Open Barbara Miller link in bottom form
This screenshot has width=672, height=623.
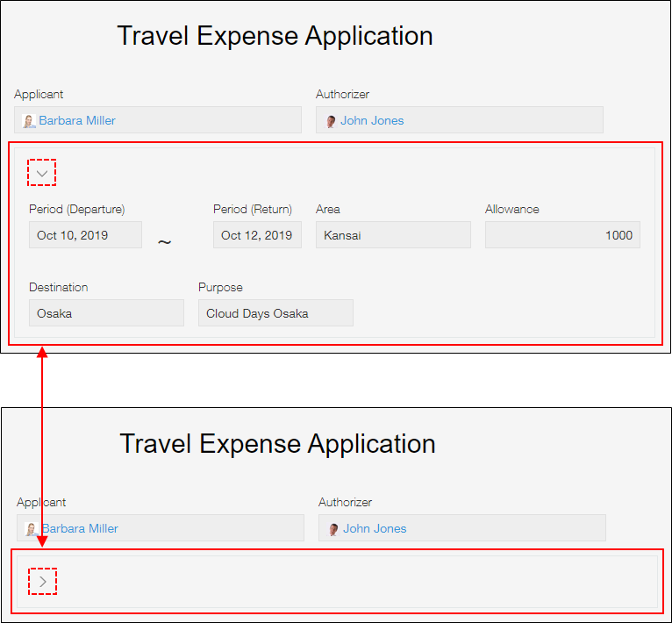(80, 529)
